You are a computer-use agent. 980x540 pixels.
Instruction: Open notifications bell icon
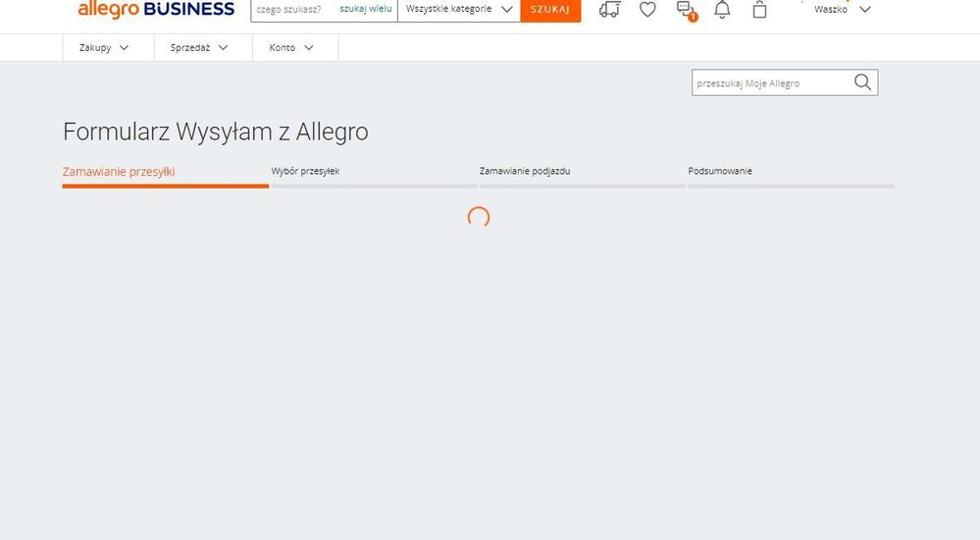click(x=722, y=10)
